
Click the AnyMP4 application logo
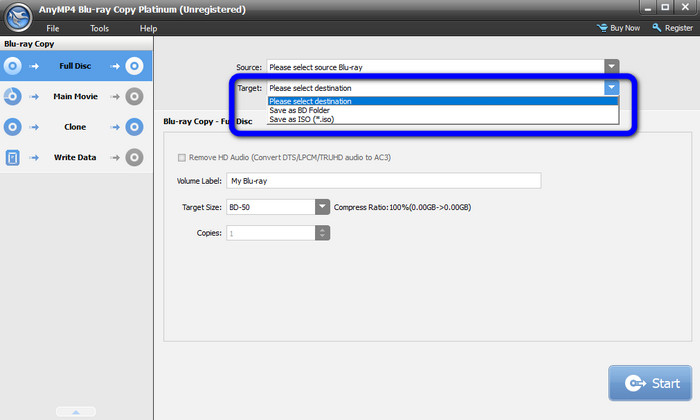tap(18, 17)
